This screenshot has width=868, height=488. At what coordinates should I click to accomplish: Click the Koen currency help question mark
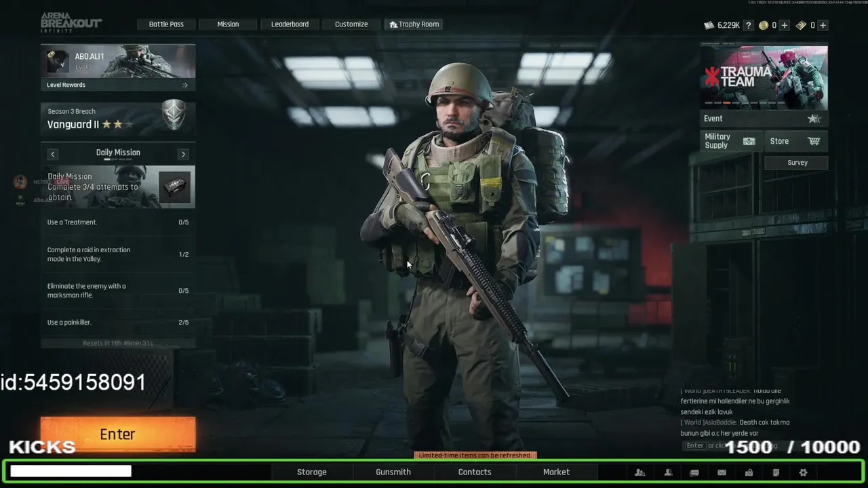748,25
